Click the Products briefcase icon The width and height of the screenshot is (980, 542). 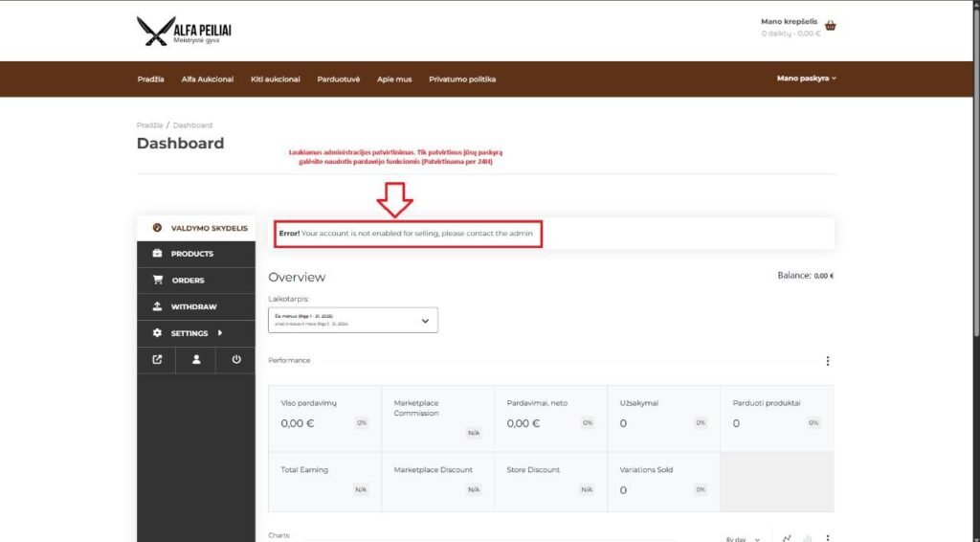pyautogui.click(x=158, y=254)
